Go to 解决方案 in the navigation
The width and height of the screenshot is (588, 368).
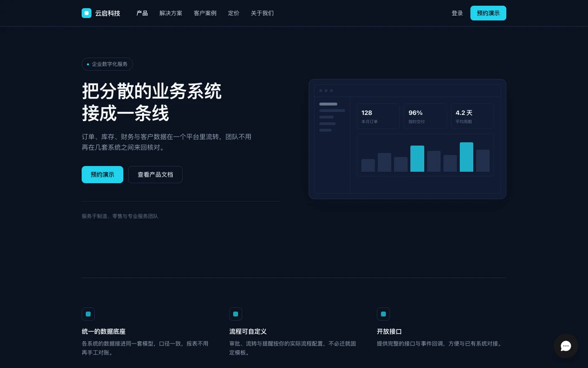171,13
